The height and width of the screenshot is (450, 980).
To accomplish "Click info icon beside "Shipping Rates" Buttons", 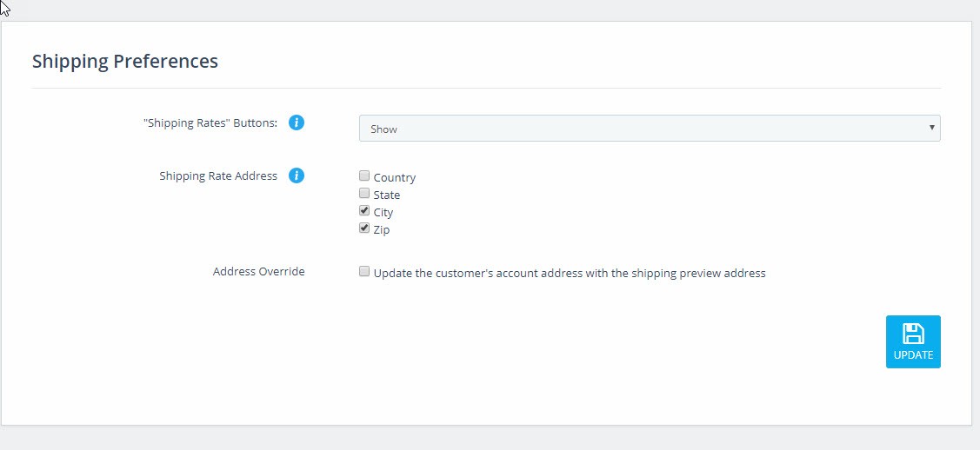I will click(x=297, y=122).
